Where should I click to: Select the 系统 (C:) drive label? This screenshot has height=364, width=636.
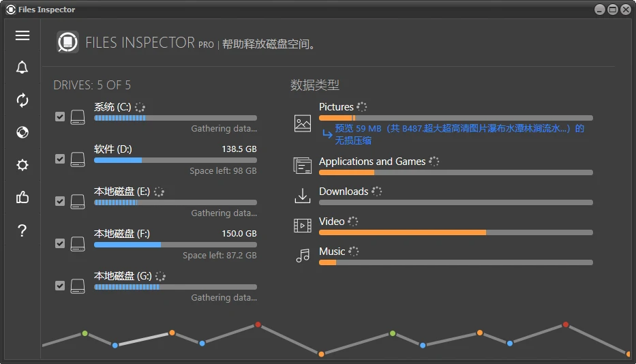[112, 107]
